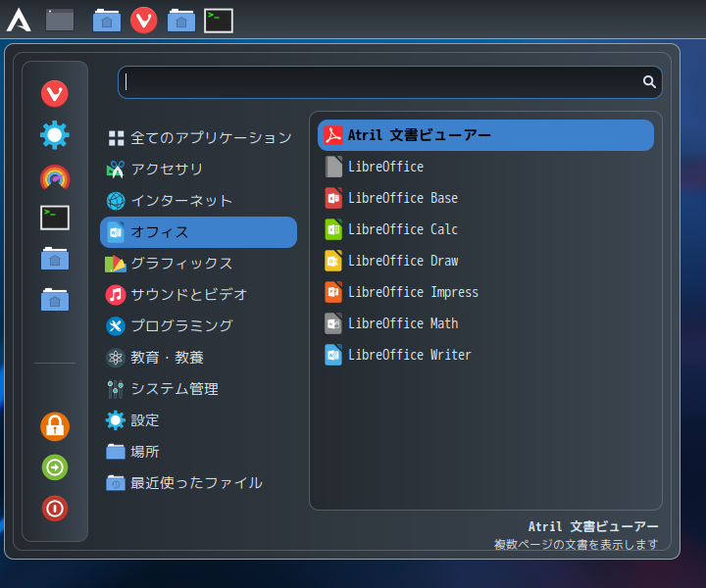Select インターネット category
706x588 pixels.
tap(198, 201)
